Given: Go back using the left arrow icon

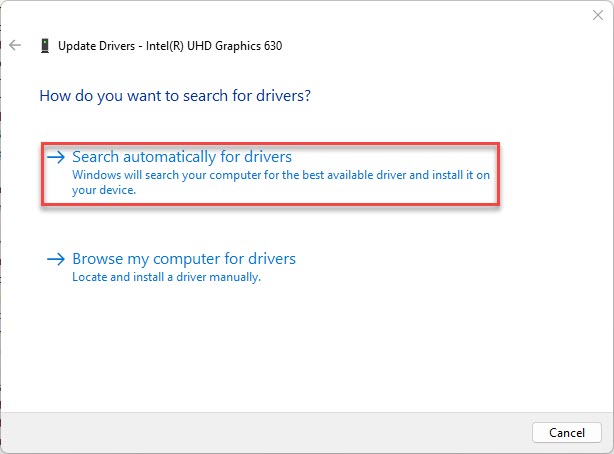Looking at the screenshot, I should (15, 45).
